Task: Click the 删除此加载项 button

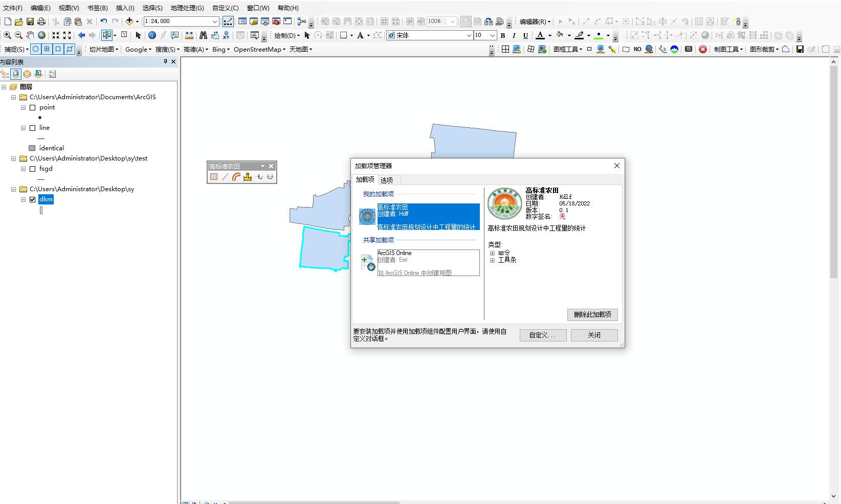Action: point(592,314)
